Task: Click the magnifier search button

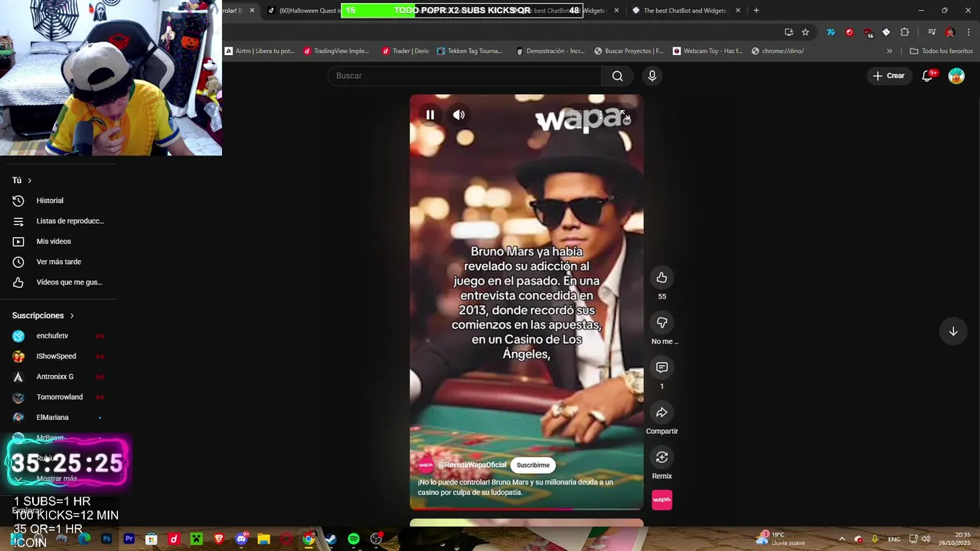Action: (617, 76)
